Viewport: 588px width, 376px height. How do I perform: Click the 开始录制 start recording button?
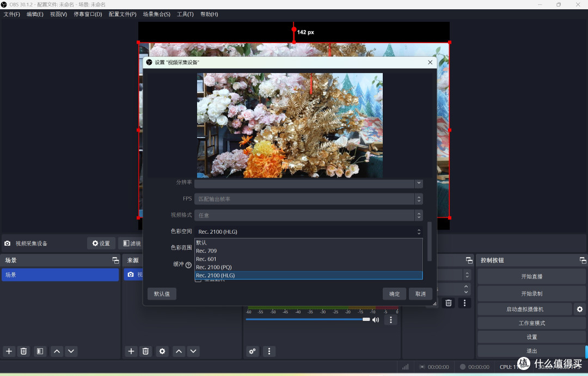[x=531, y=294]
